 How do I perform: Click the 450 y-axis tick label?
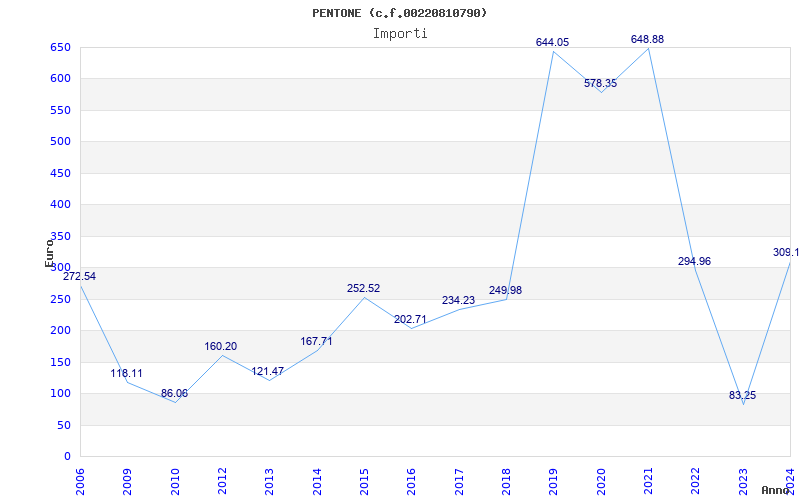click(60, 173)
